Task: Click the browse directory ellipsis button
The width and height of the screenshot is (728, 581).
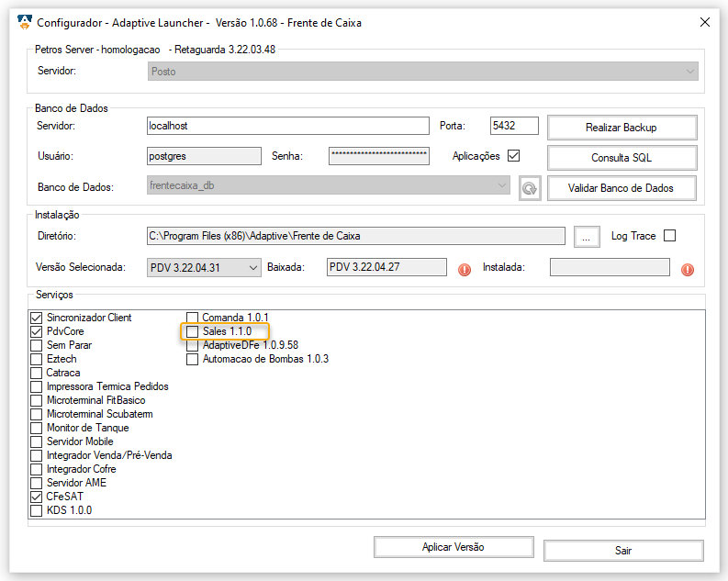Action: pos(586,237)
